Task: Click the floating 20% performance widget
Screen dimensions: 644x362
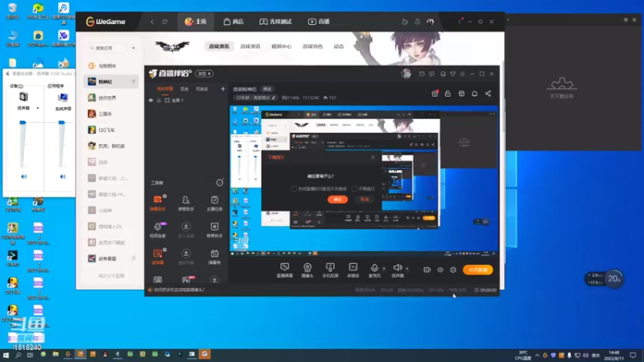Action: pos(614,278)
